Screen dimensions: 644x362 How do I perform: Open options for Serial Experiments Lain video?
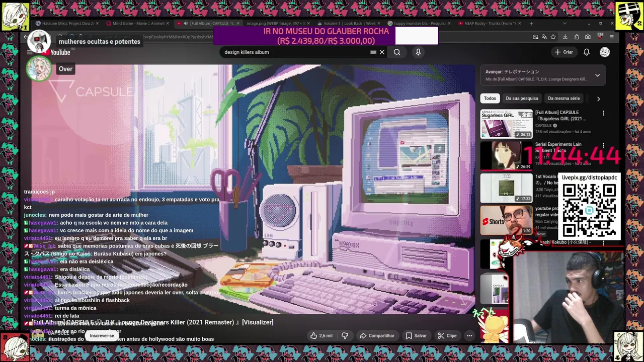coord(603,145)
